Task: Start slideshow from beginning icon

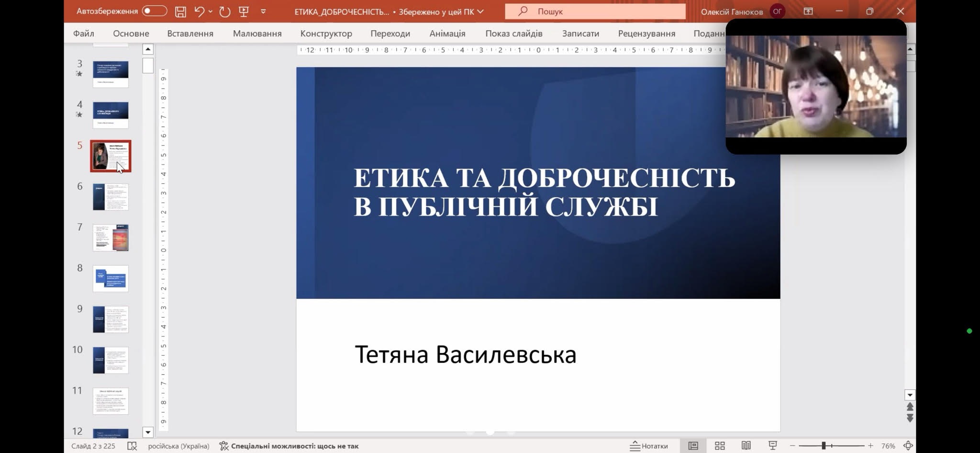Action: coord(244,11)
